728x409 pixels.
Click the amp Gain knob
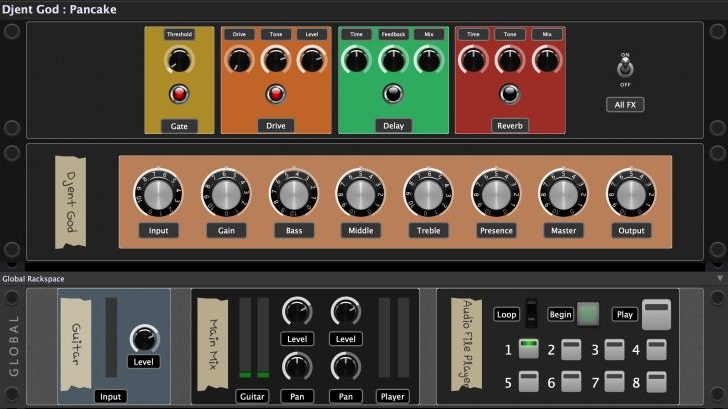point(225,192)
